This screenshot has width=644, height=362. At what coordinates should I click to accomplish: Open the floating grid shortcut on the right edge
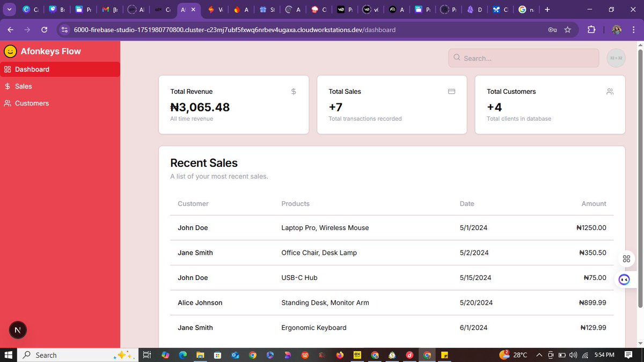pos(626,258)
